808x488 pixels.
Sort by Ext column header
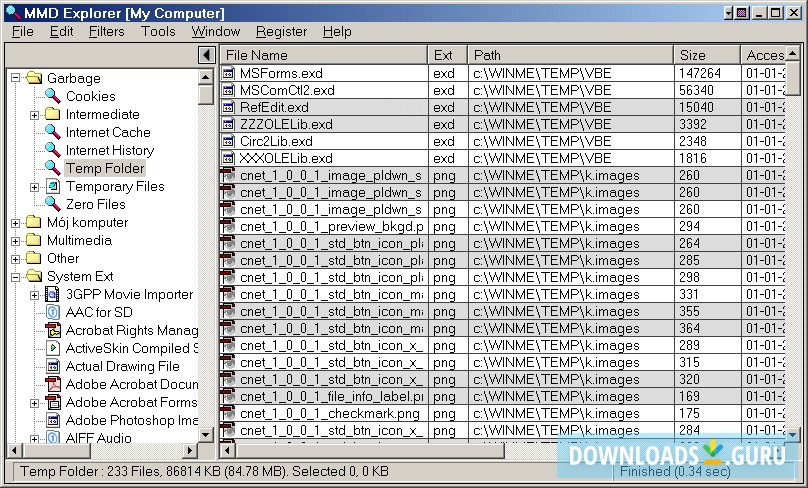448,55
